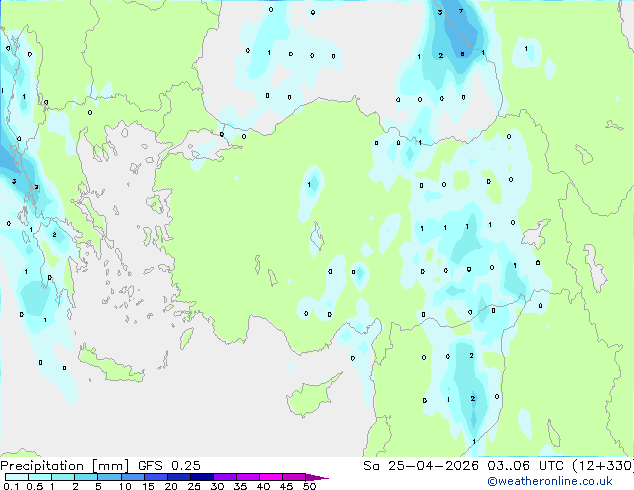Click the legend value '0.1'
Screen dimensions: 634x490
[x=11, y=486]
